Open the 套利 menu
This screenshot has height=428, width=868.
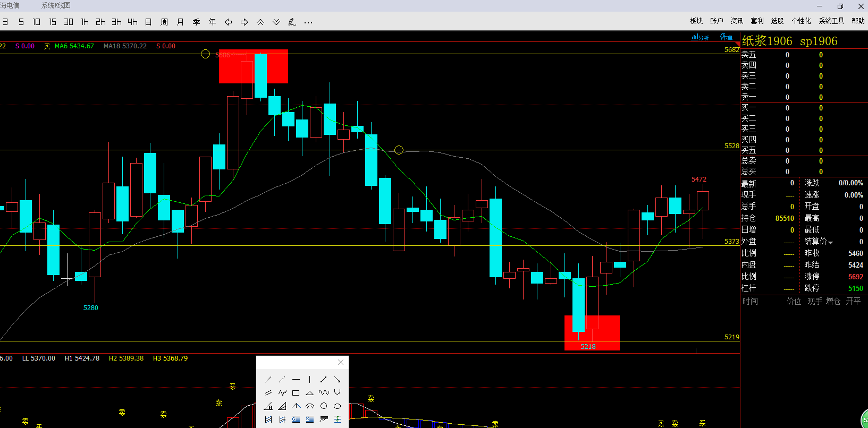[x=757, y=21]
